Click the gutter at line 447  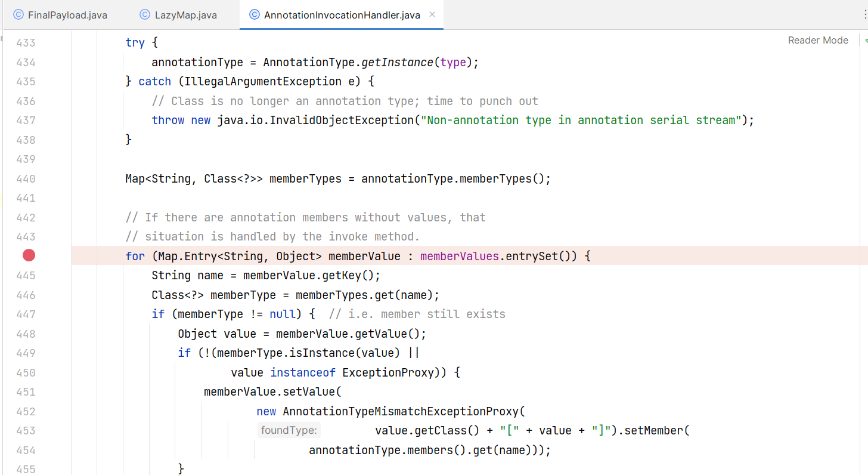click(x=26, y=314)
